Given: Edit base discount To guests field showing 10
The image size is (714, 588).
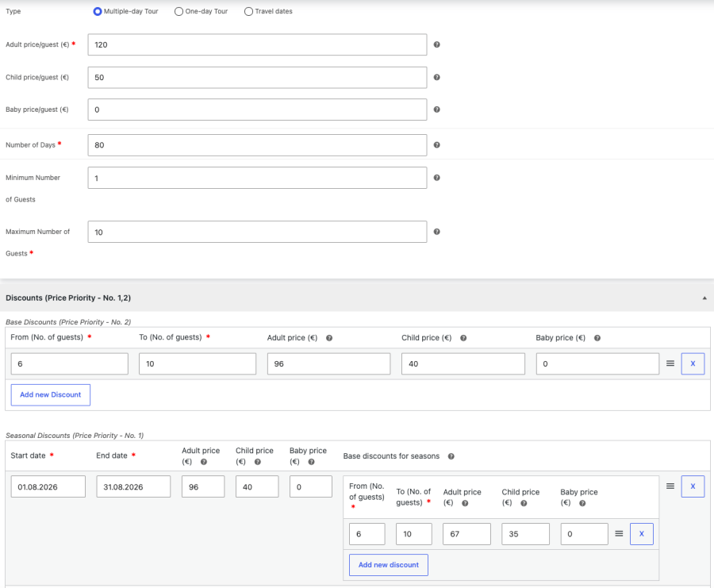Looking at the screenshot, I should click(x=198, y=364).
